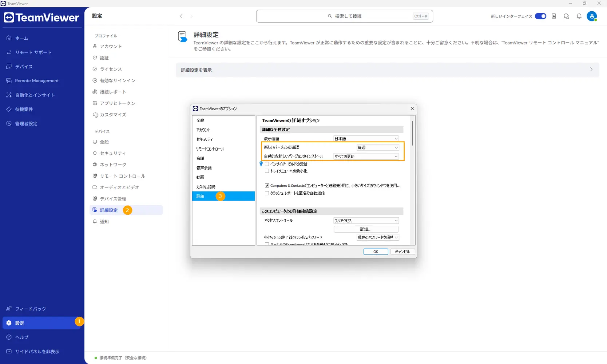This screenshot has height=364, width=607.
Task: Open the ヘルプ question mark icon
Action: [x=9, y=337]
